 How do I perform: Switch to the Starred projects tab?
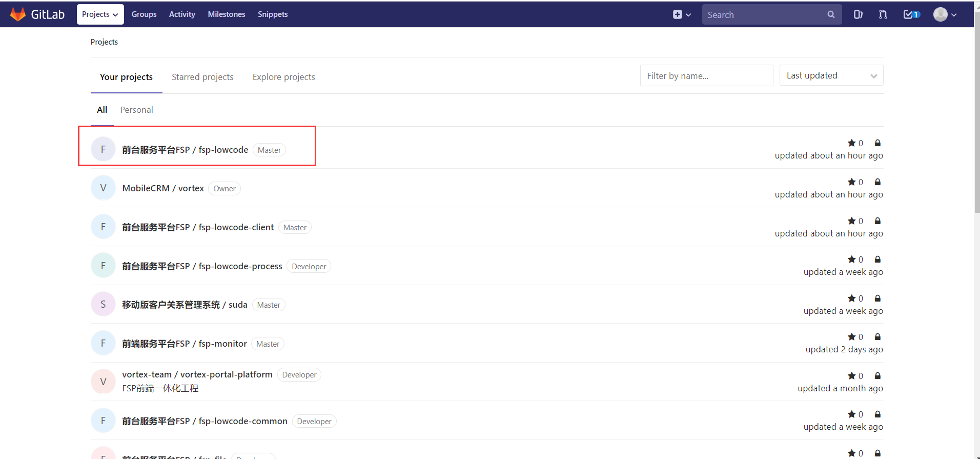point(202,77)
